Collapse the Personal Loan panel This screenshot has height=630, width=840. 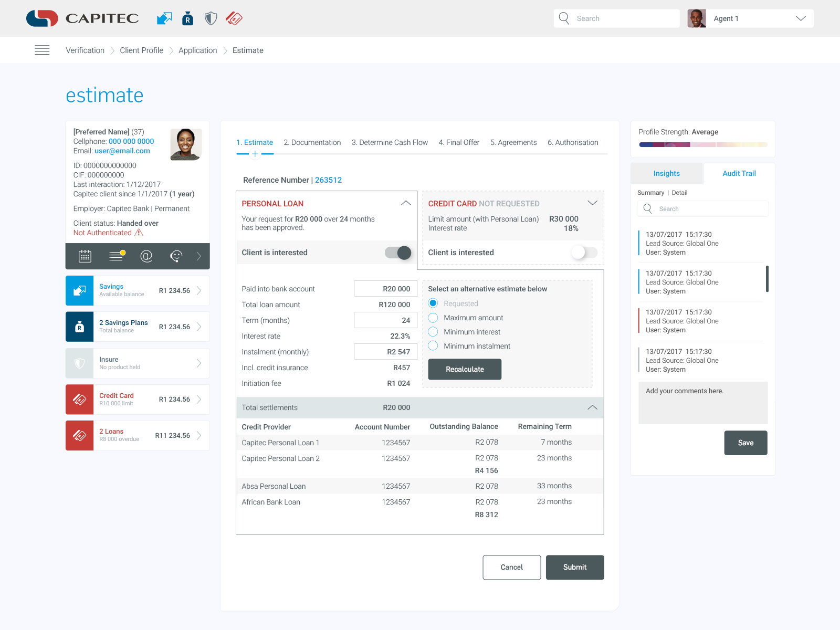(x=406, y=203)
